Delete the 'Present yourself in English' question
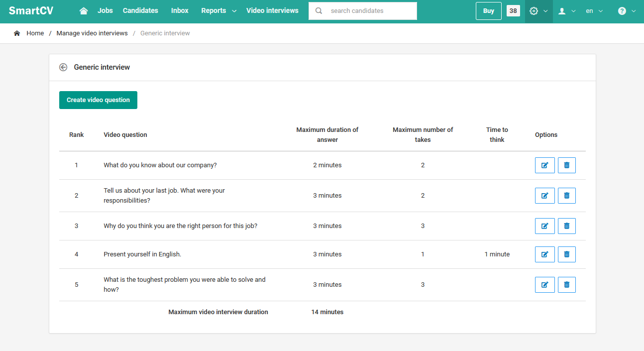This screenshot has width=644, height=351. tap(566, 254)
